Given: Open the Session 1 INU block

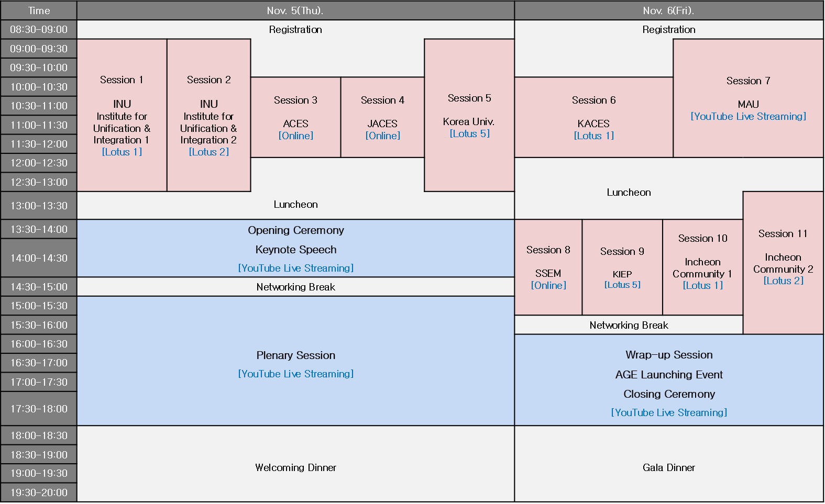Looking at the screenshot, I should coord(122,115).
